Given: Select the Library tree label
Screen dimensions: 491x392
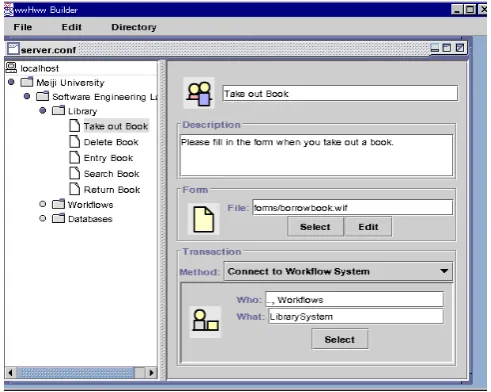Looking at the screenshot, I should [83, 111].
